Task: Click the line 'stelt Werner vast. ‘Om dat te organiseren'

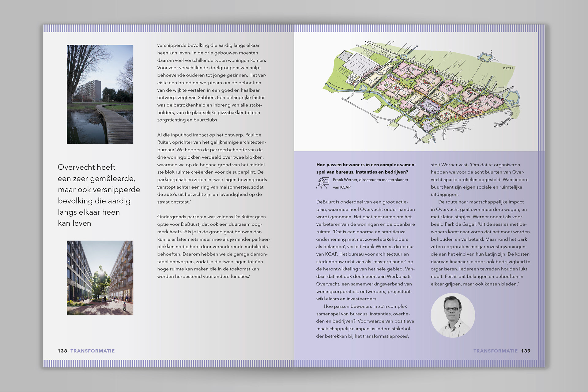Action: click(x=475, y=165)
